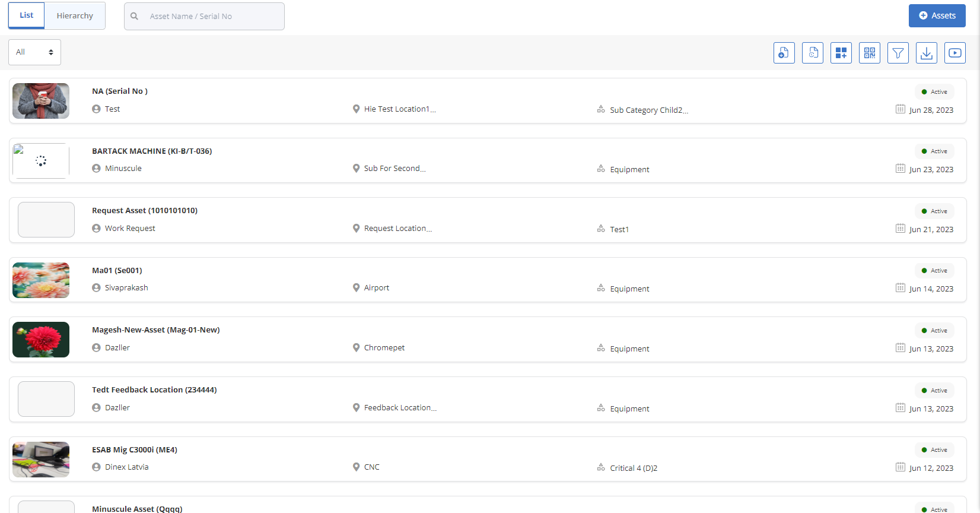Click the red flower thumbnail of Magesh-New-Asset
980x513 pixels.
[41, 340]
